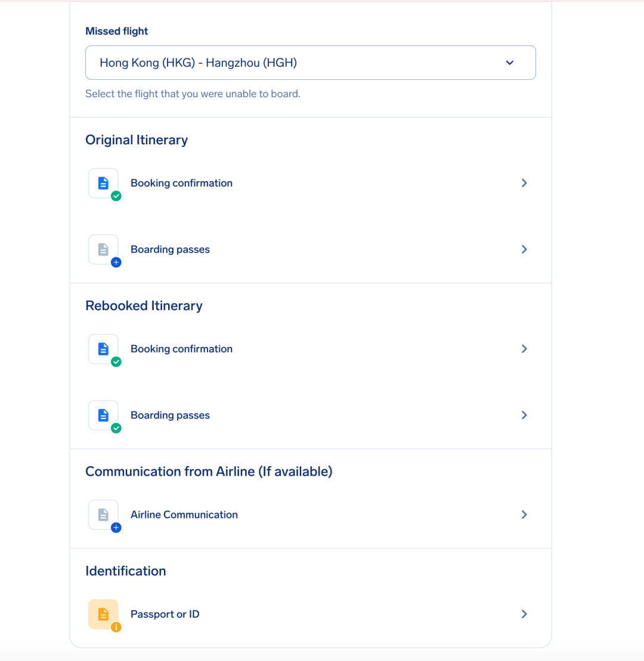Screen dimensions: 644x661
Task: Open 'Booking confirmation' label under Rebooked Itinerary
Action: coord(181,349)
